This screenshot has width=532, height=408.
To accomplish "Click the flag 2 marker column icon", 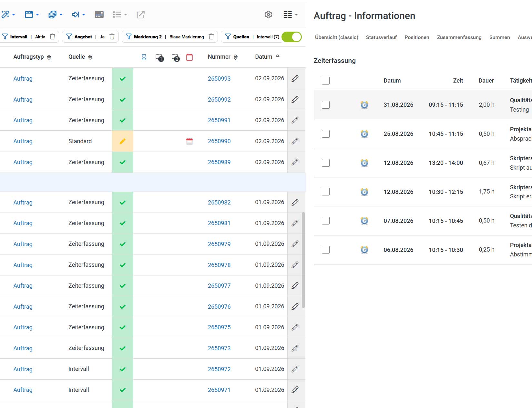I will coord(175,57).
